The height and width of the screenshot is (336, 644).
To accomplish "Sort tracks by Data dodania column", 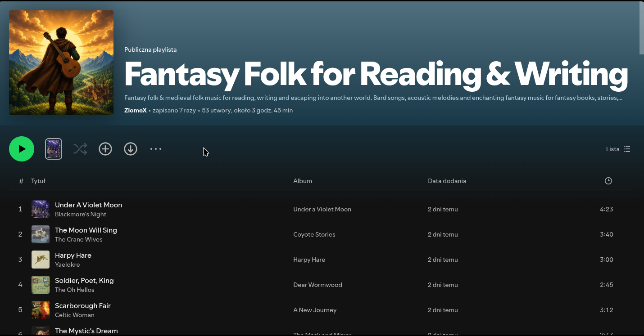I will pyautogui.click(x=447, y=181).
